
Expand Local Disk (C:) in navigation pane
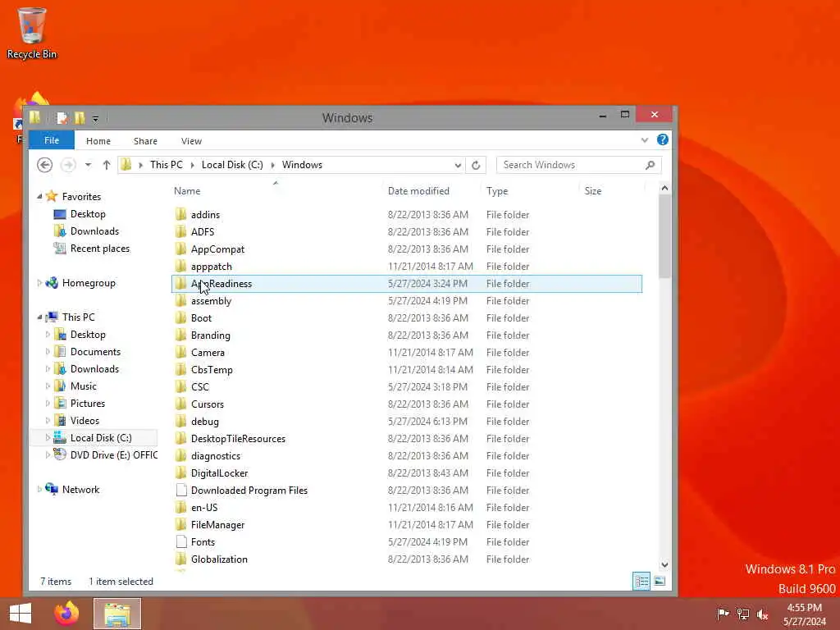[x=48, y=438]
